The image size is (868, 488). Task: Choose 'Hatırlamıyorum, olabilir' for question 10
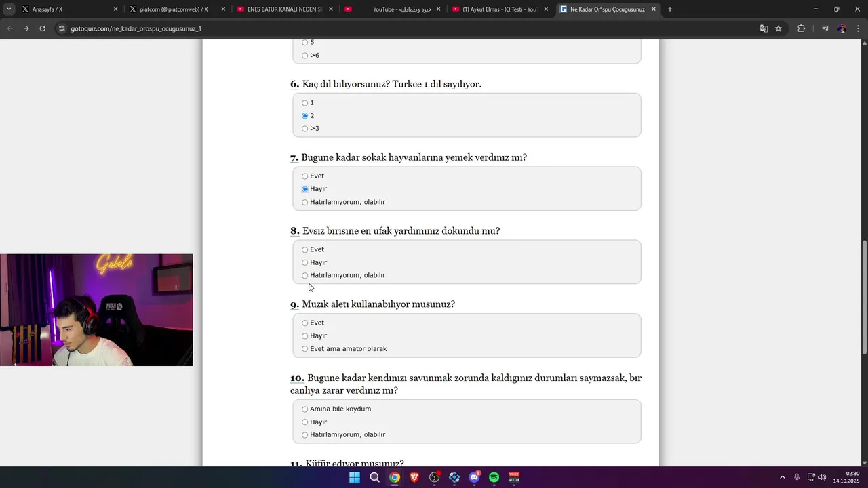coord(305,435)
